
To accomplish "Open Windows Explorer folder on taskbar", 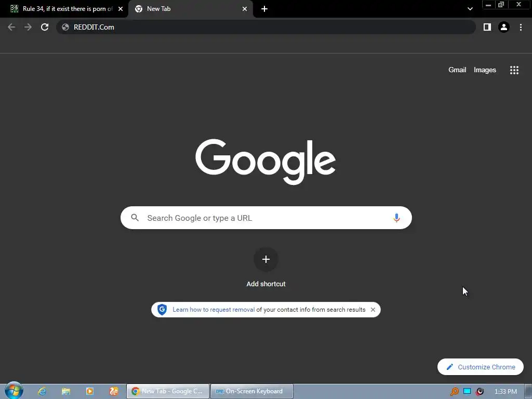I will tap(66, 391).
